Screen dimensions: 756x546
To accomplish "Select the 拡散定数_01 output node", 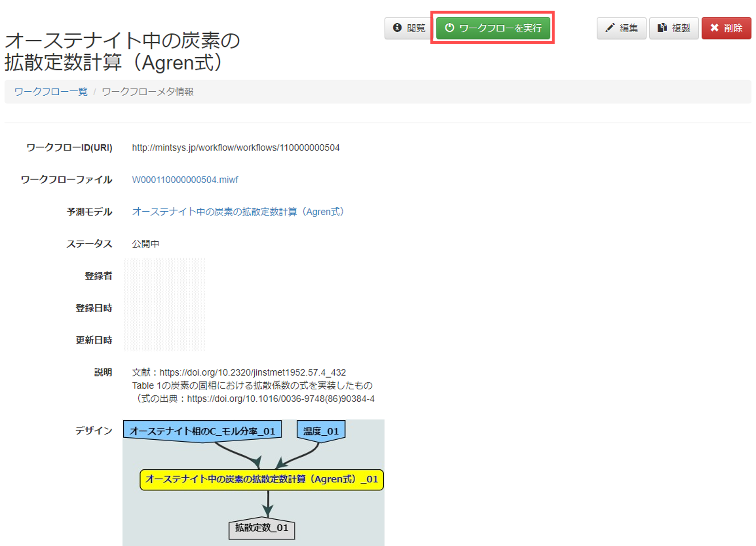I will [262, 529].
